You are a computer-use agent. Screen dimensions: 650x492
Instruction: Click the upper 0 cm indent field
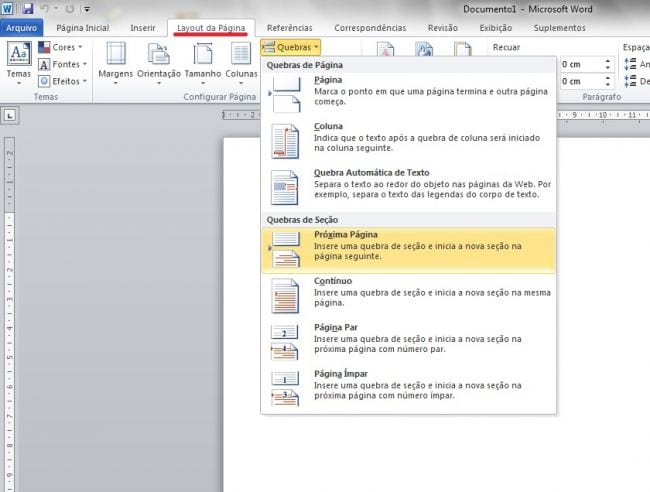click(581, 64)
